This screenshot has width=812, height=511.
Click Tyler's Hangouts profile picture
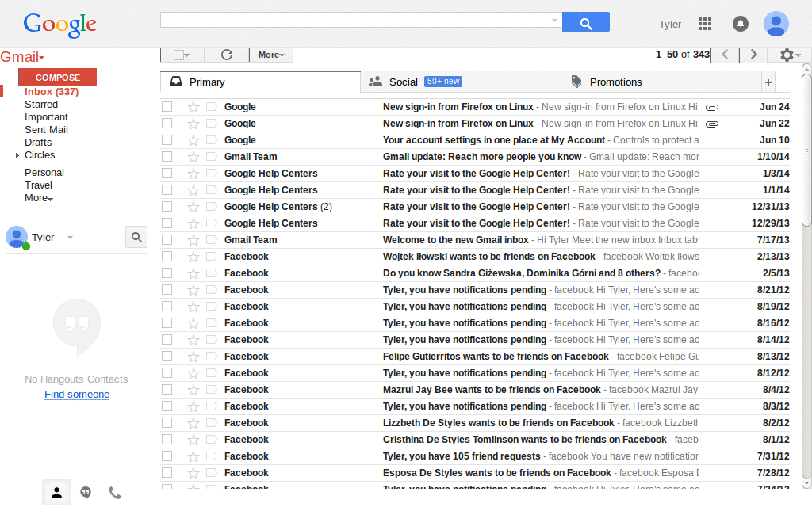pos(17,238)
